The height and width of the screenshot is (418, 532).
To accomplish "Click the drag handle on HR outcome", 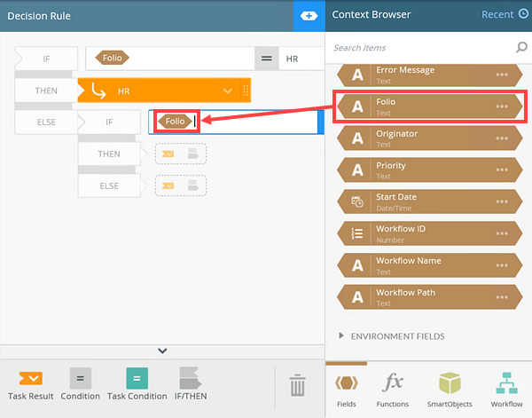I will click(246, 91).
